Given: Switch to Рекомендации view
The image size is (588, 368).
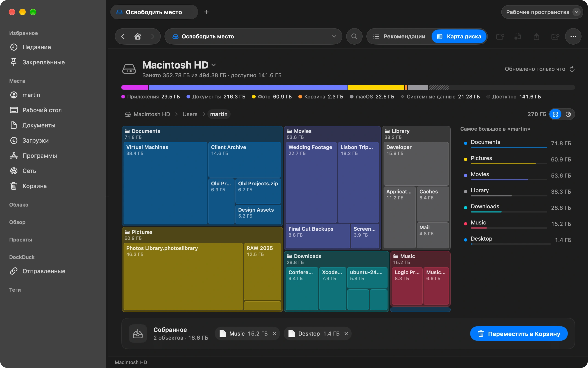Looking at the screenshot, I should click(x=399, y=37).
